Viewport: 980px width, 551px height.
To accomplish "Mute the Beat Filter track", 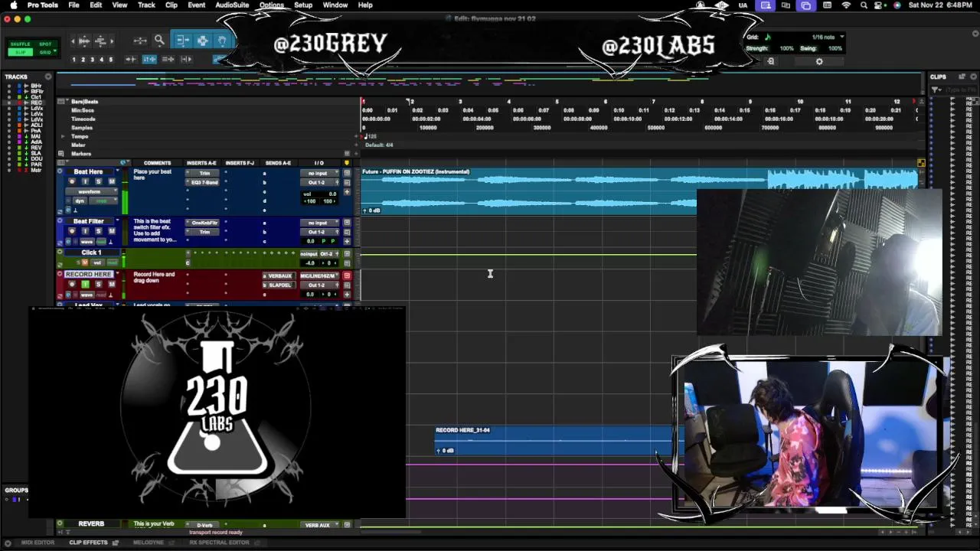I will pos(111,231).
